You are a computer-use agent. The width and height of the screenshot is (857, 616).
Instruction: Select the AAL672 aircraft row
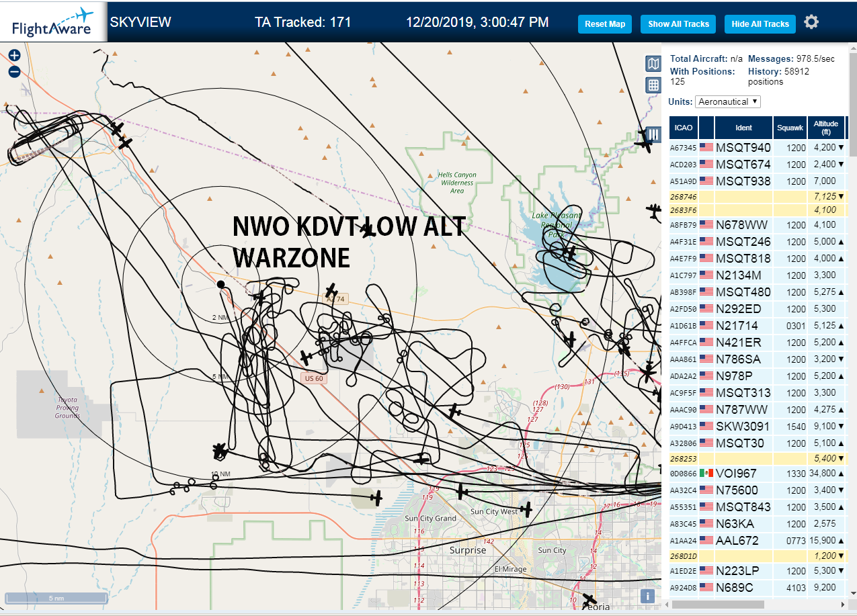(758, 541)
